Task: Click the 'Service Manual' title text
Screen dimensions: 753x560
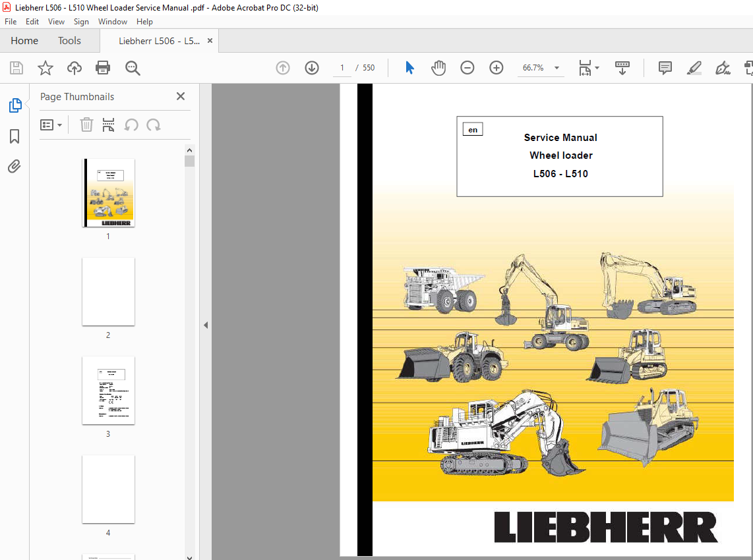Action: [x=560, y=138]
